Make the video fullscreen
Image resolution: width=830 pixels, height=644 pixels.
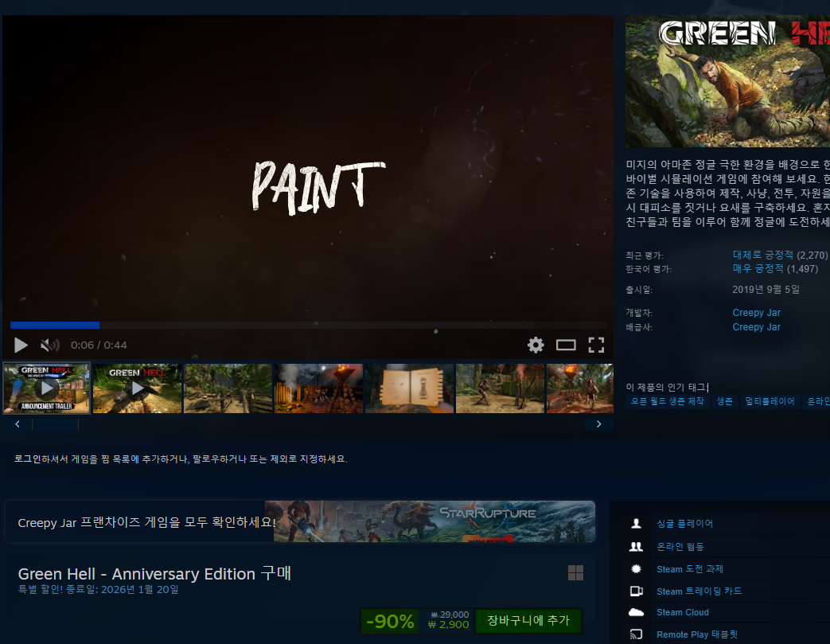(x=596, y=345)
